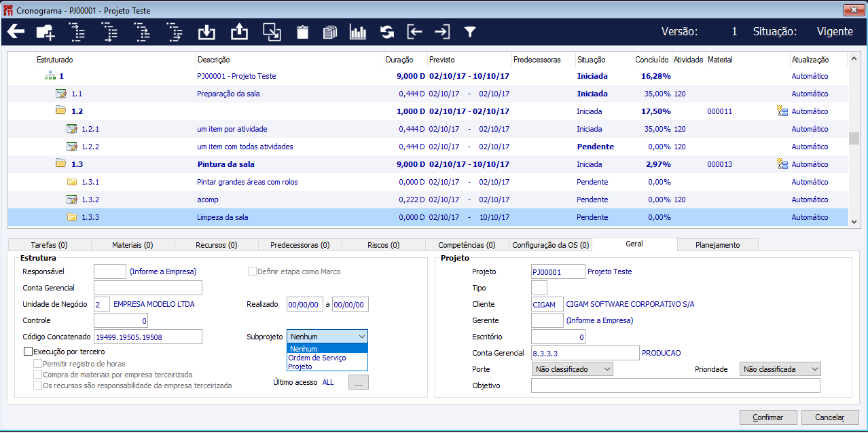This screenshot has height=433, width=868.
Task: Click the task icon of row 1.2.2
Action: [71, 147]
